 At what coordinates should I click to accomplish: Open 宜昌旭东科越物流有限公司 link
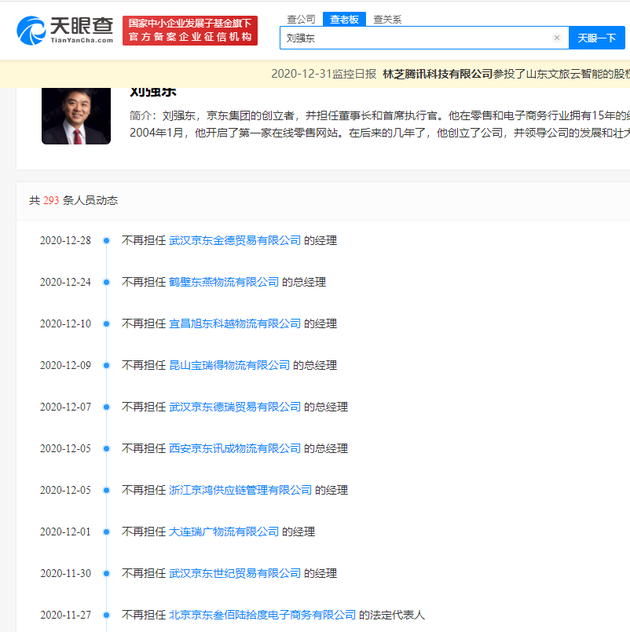(x=235, y=323)
